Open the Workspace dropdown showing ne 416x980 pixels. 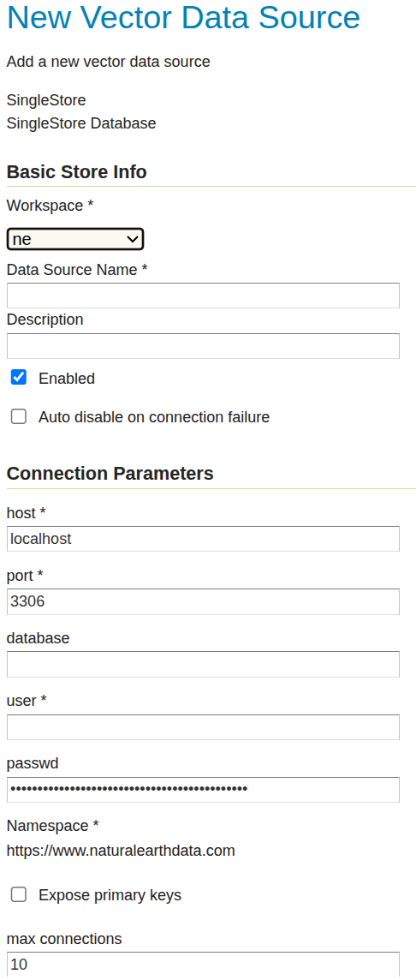pos(75,239)
